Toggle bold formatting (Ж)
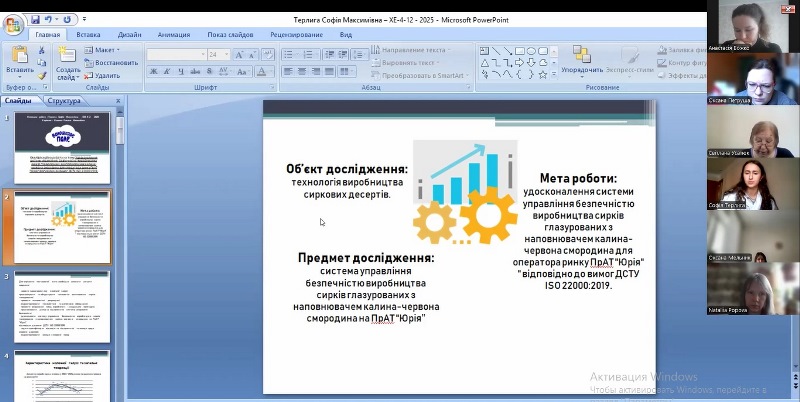The image size is (800, 402). point(154,72)
